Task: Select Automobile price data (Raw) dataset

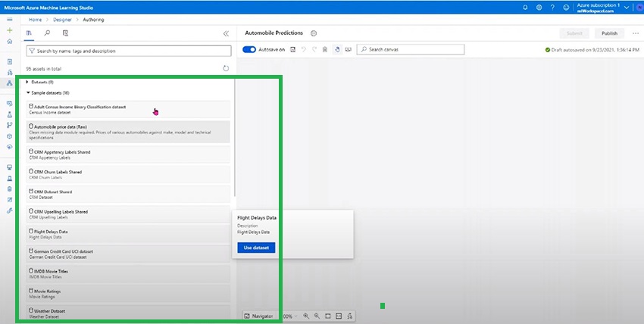Action: [128, 132]
